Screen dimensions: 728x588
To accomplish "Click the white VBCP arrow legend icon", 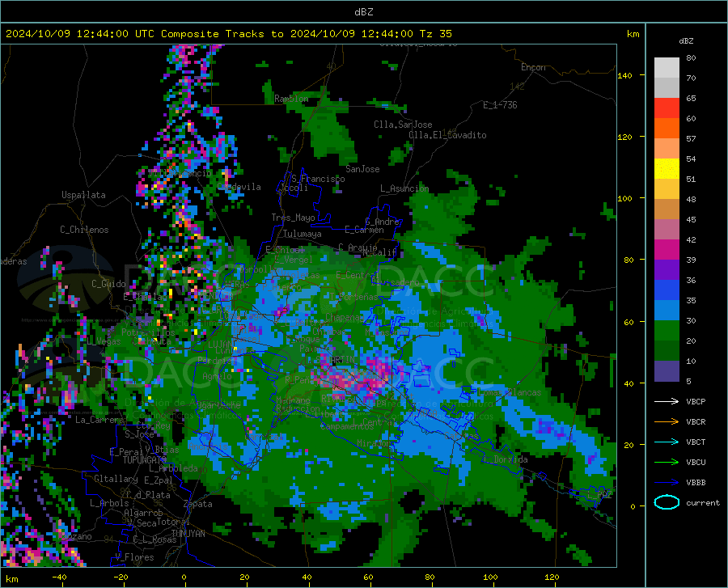I will pyautogui.click(x=667, y=401).
